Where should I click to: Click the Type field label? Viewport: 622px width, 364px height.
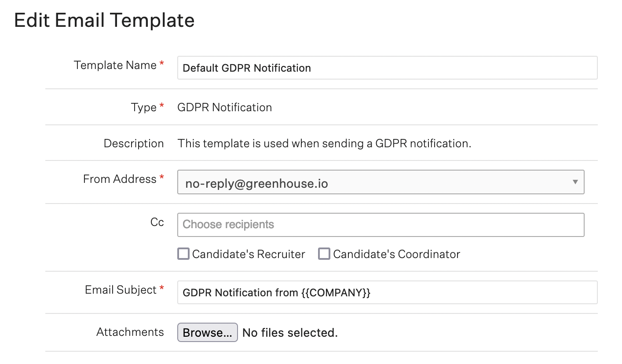pos(144,107)
